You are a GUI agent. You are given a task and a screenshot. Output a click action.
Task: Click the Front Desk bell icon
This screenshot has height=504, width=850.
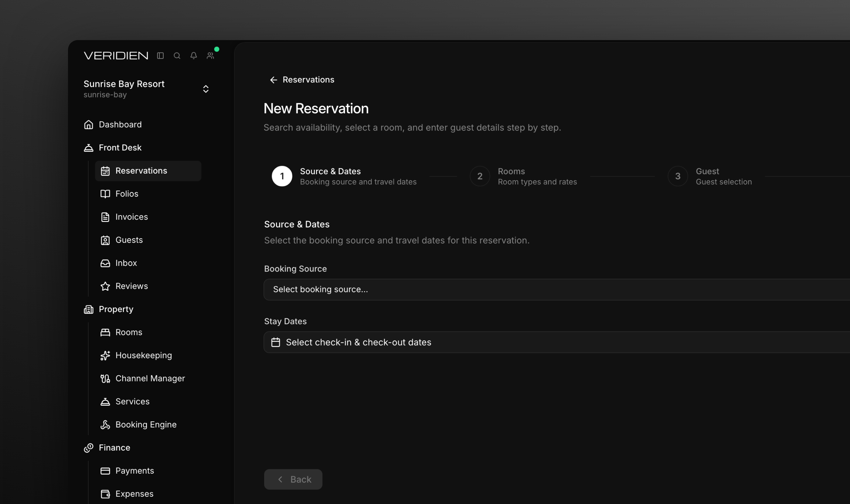pyautogui.click(x=89, y=148)
